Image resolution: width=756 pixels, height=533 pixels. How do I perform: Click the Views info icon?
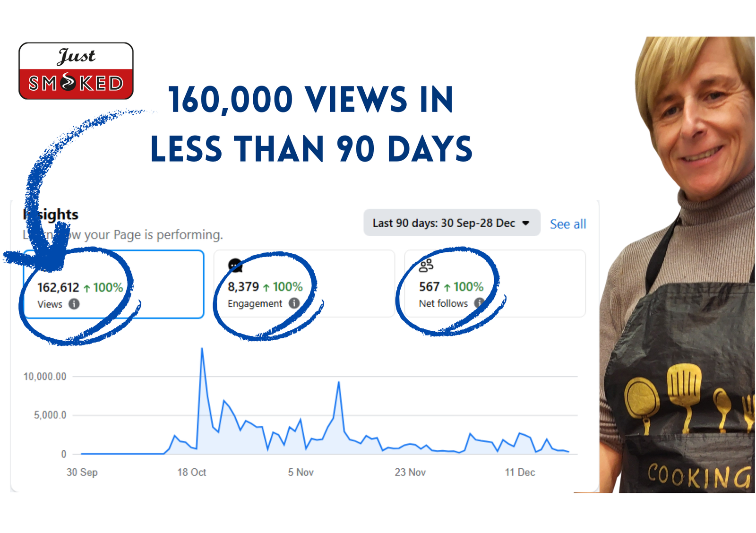(74, 304)
